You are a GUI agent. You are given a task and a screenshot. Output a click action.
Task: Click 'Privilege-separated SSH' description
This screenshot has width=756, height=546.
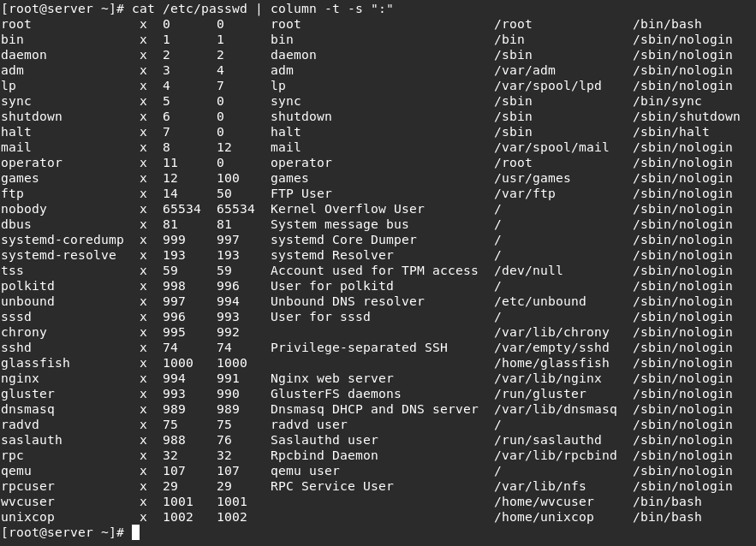click(359, 348)
